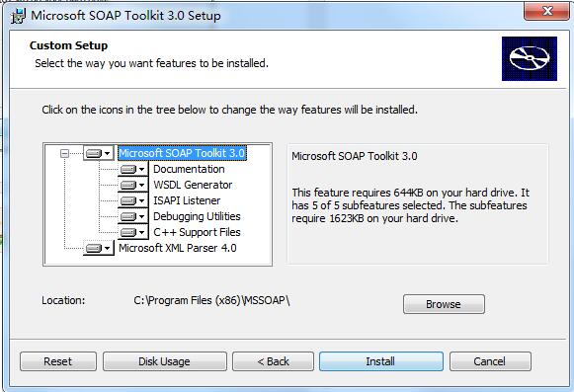The image size is (574, 392).
Task: Open Disk Usage dialog
Action: (165, 361)
